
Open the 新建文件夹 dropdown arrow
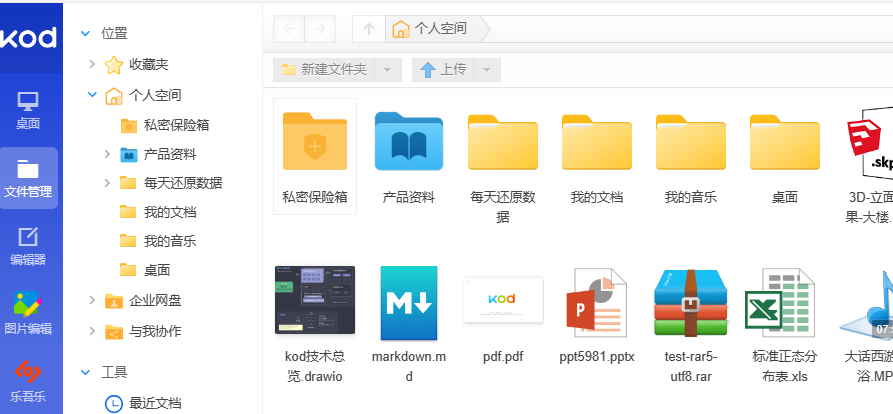(388, 70)
